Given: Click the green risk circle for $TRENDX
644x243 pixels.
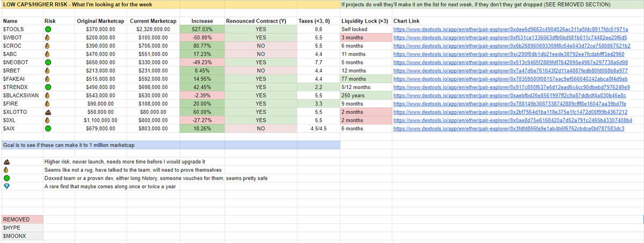Looking at the screenshot, I should 48,87.
